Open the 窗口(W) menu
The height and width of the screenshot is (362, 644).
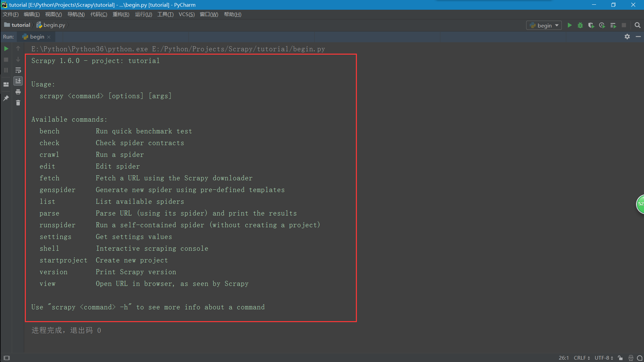209,14
